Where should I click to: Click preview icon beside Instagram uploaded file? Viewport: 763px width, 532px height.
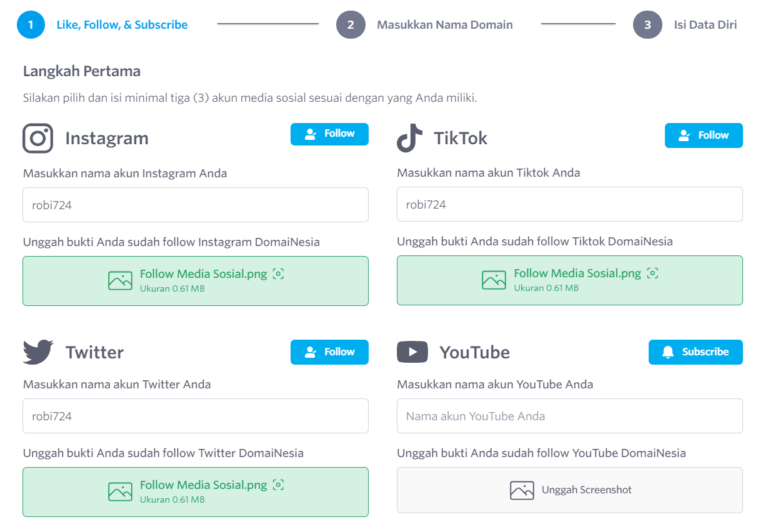[279, 273]
